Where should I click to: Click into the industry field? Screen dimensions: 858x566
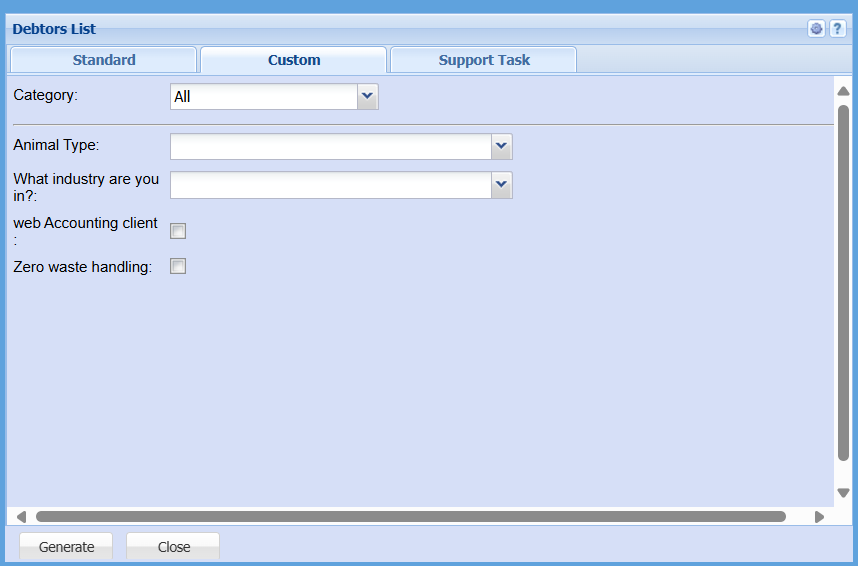(331, 184)
